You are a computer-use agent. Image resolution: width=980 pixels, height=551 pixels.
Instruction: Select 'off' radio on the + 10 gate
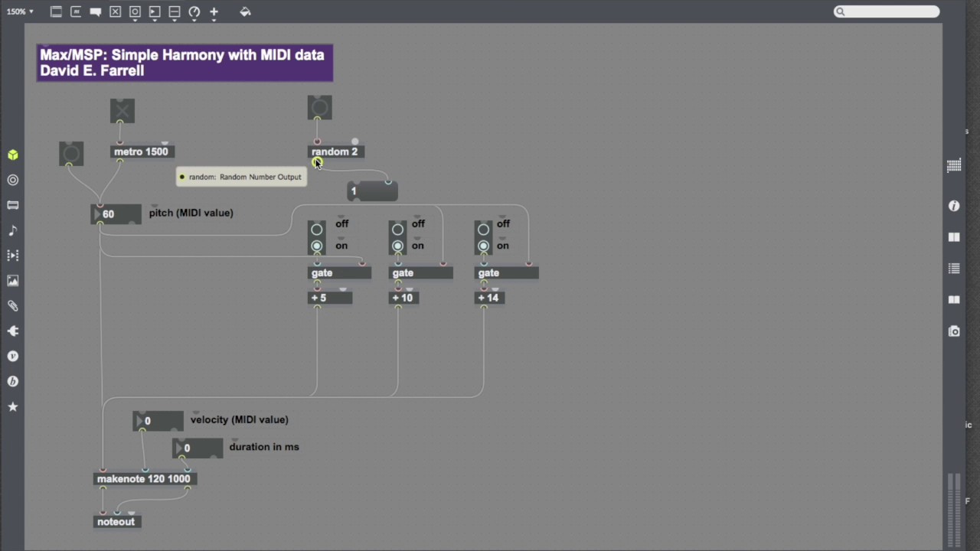397,230
